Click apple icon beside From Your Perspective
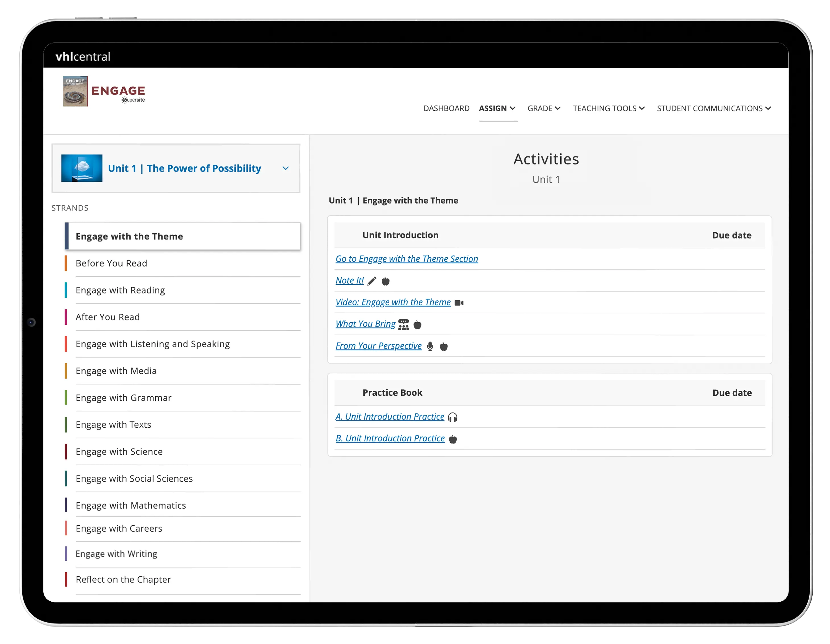 (443, 346)
